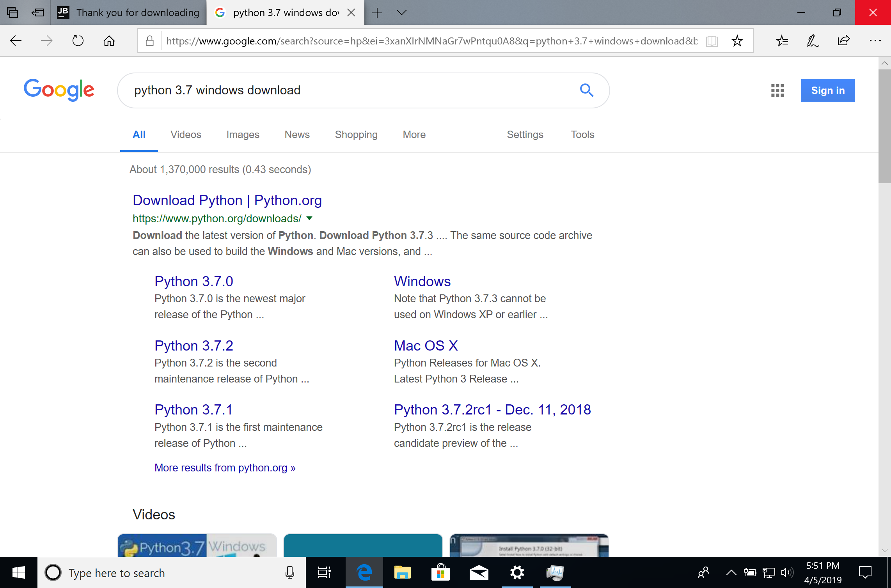Switch to Images results
The image size is (891, 588).
(243, 135)
